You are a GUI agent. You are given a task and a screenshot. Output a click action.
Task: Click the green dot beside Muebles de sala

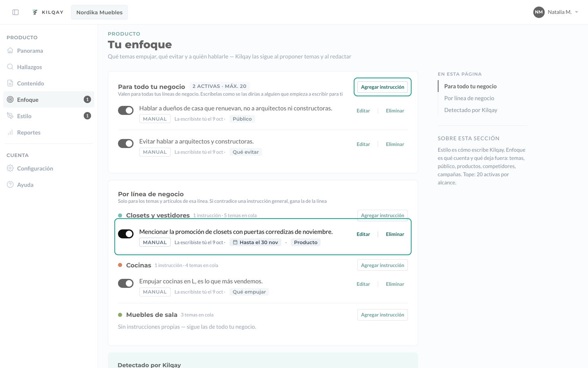coord(120,315)
